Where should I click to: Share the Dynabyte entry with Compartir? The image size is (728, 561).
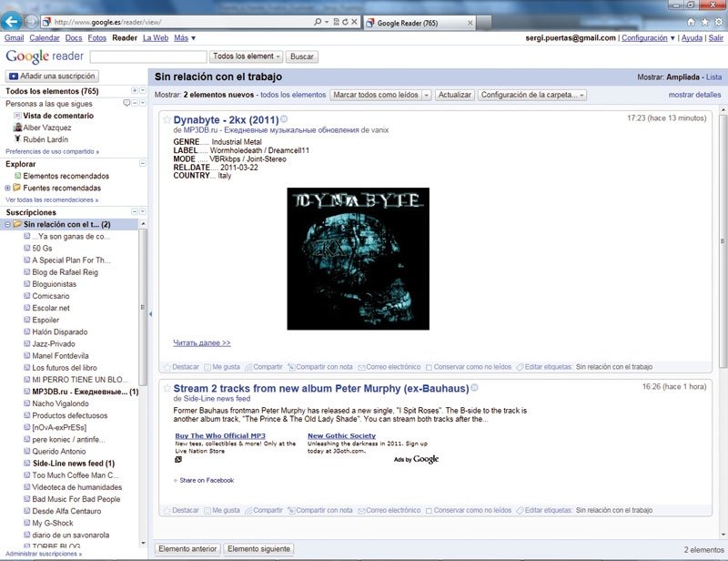pyautogui.click(x=264, y=367)
